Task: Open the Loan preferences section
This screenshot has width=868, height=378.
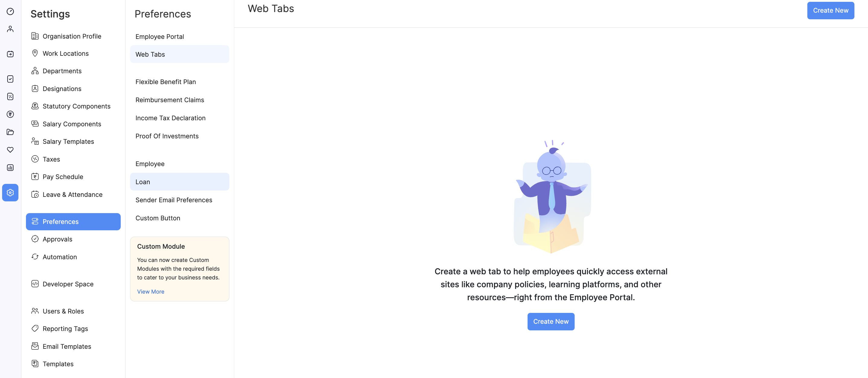Action: click(142, 181)
